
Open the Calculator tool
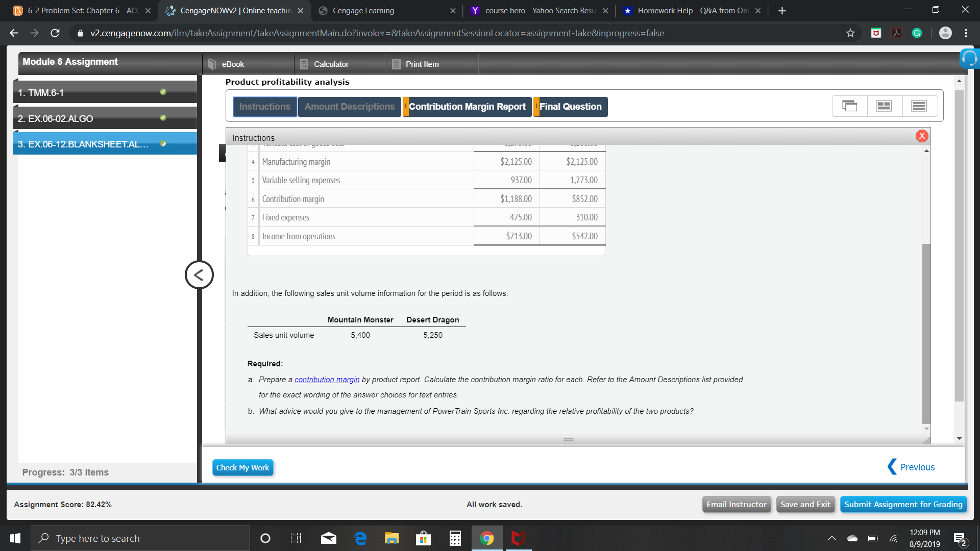pos(330,64)
